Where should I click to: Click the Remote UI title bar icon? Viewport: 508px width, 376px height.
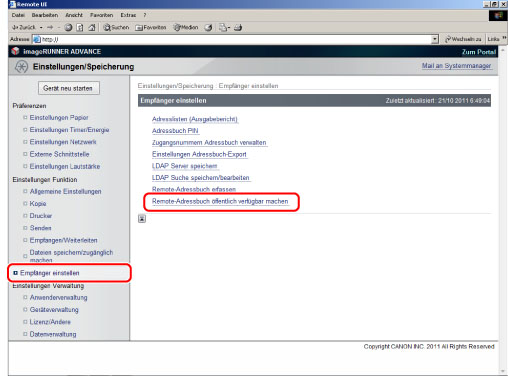pos(12,4)
